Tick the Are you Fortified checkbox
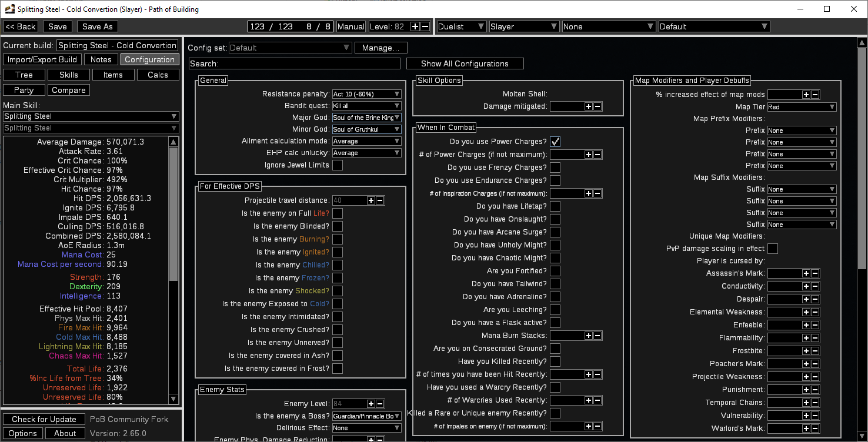The width and height of the screenshot is (868, 442). (555, 271)
